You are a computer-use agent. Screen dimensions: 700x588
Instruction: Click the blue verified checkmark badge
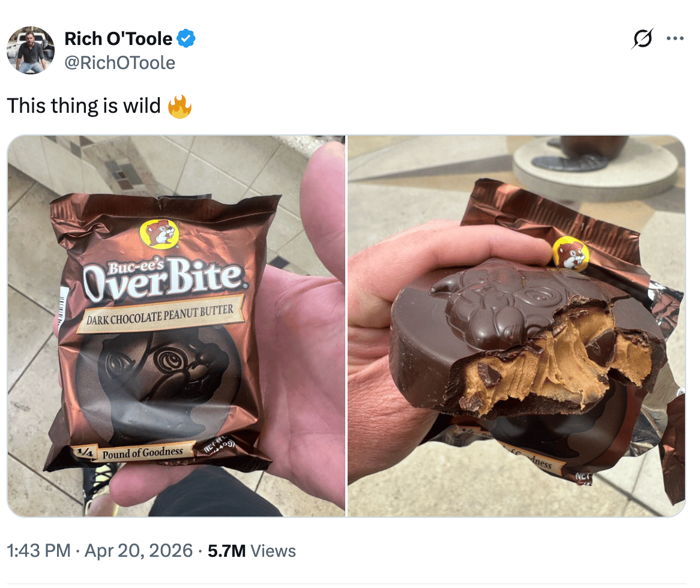tap(187, 40)
